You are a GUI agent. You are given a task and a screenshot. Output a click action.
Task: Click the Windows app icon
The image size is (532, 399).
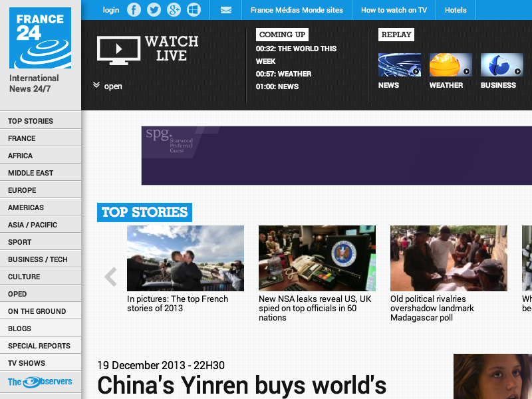(194, 10)
